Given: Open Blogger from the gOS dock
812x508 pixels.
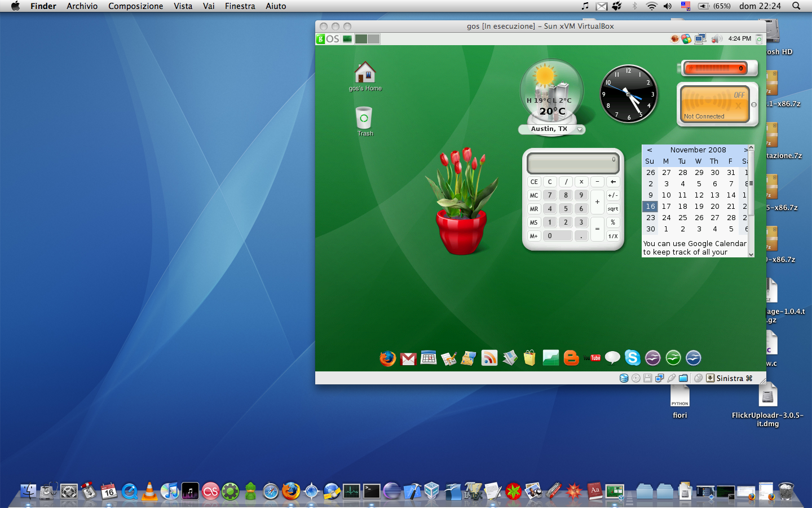Looking at the screenshot, I should click(571, 358).
